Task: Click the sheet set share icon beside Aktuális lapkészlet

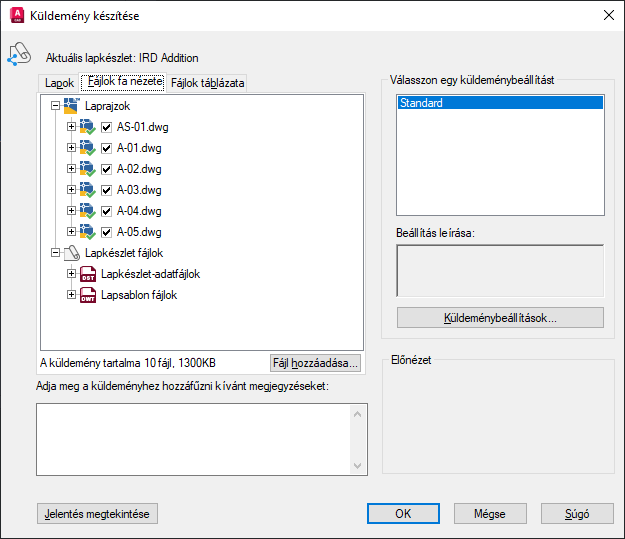Action: tap(19, 54)
